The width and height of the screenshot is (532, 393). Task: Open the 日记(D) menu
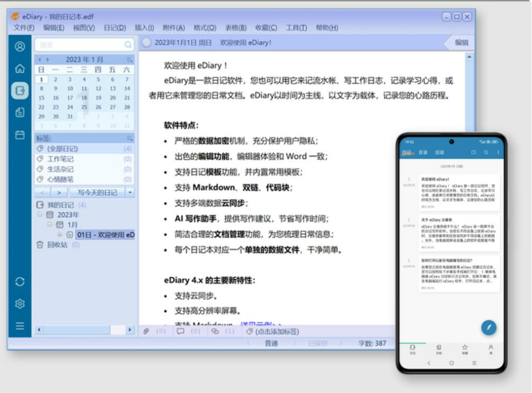(x=115, y=27)
